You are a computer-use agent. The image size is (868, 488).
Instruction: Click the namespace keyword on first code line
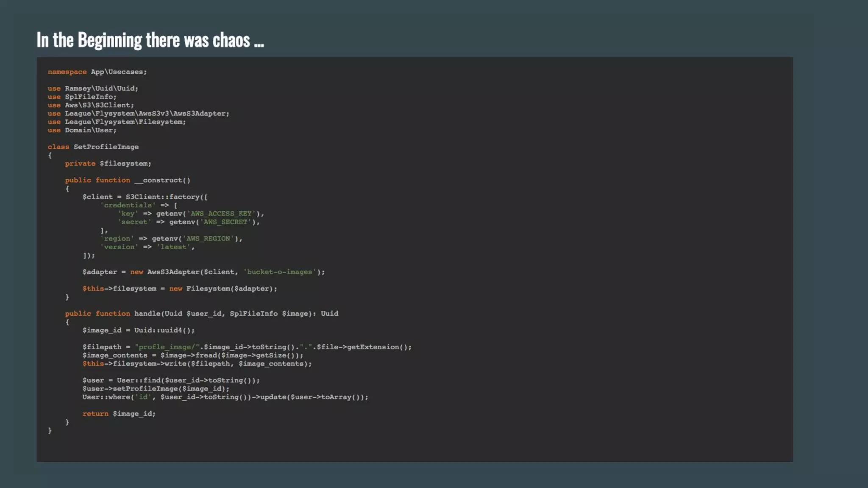[67, 72]
